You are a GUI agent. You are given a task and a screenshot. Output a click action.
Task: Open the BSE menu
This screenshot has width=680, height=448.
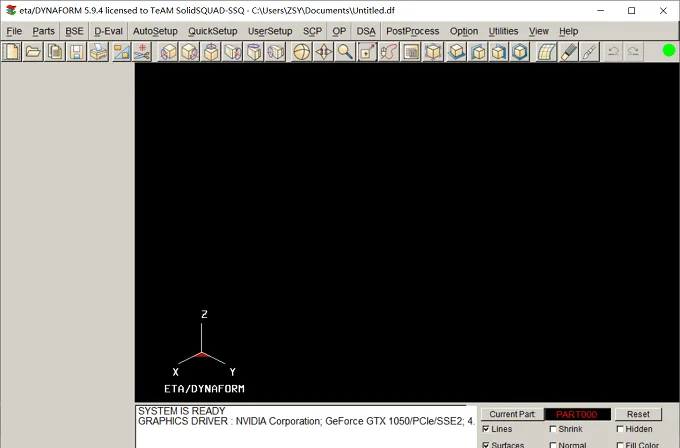point(74,31)
